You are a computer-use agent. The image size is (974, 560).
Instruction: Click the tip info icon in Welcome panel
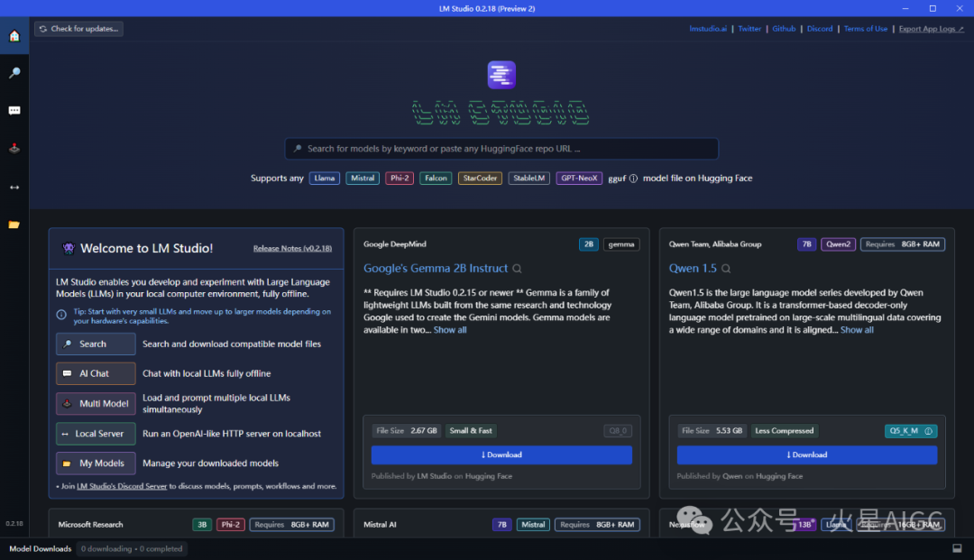61,315
